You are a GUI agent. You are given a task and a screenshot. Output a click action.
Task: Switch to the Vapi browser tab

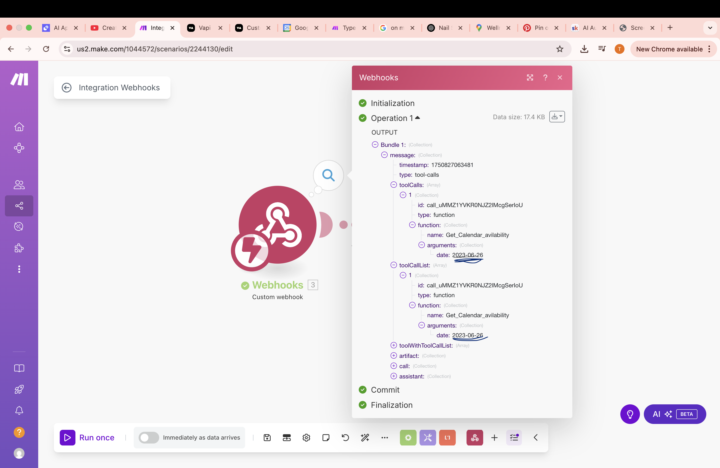click(204, 28)
